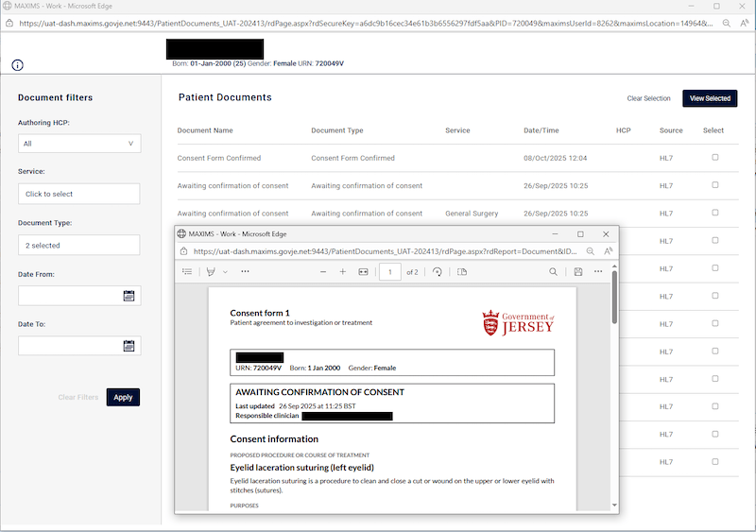Viewport: 756px width, 532px height.
Task: Click zoom icon in popup address bar
Action: pos(590,251)
